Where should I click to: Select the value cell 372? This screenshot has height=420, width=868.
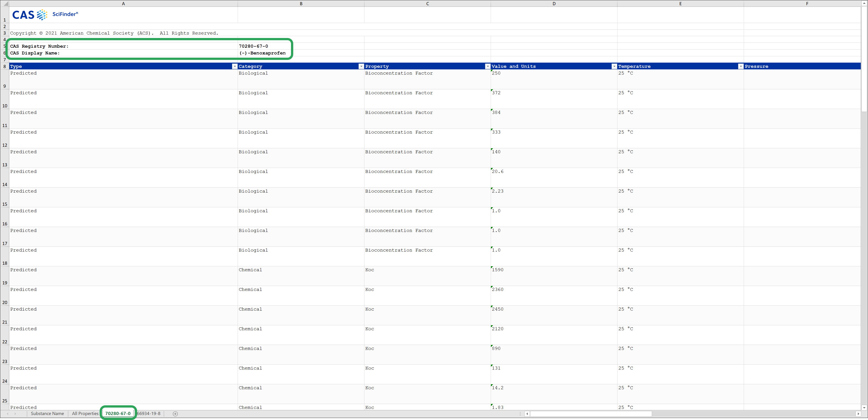[554, 99]
